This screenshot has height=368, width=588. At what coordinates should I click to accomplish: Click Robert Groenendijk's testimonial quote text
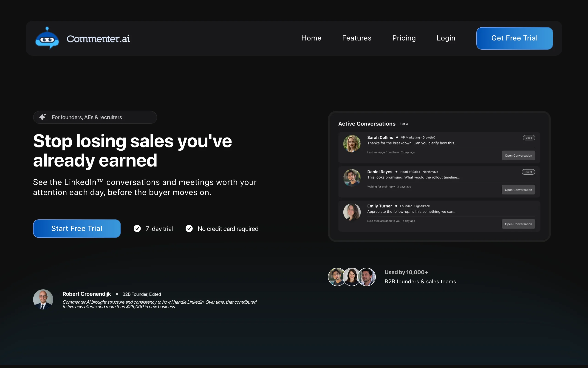tap(159, 305)
